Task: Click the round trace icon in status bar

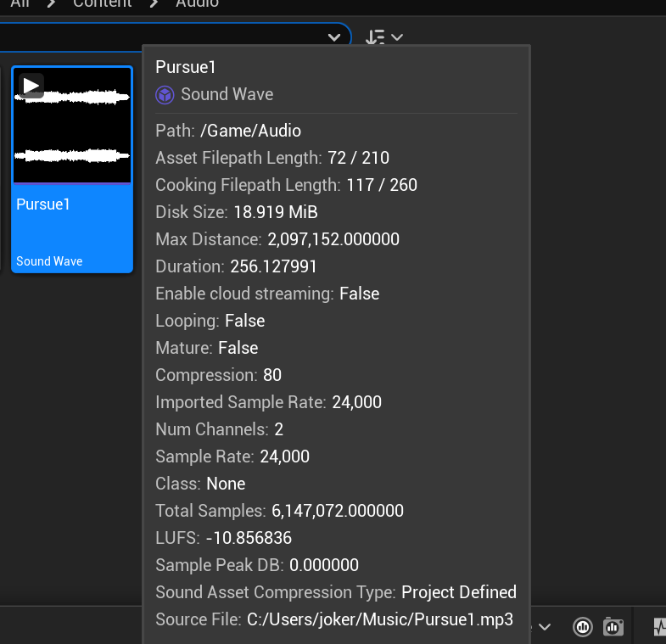Action: pyautogui.click(x=583, y=627)
